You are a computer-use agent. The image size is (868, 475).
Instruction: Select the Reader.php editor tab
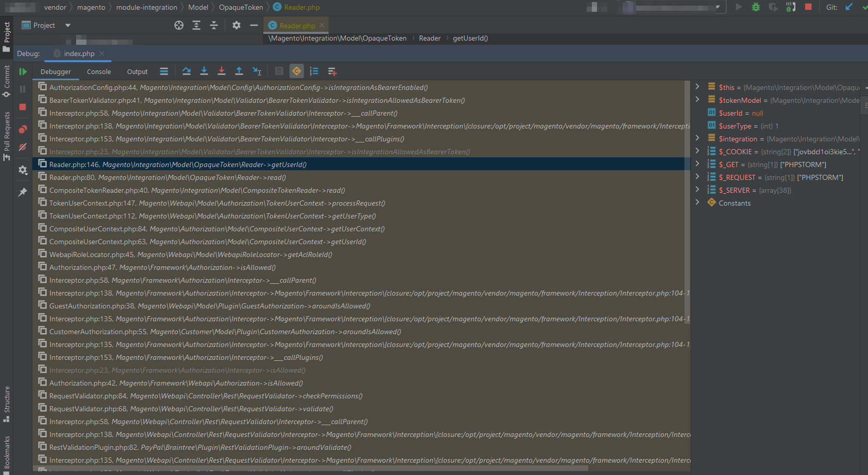point(297,26)
